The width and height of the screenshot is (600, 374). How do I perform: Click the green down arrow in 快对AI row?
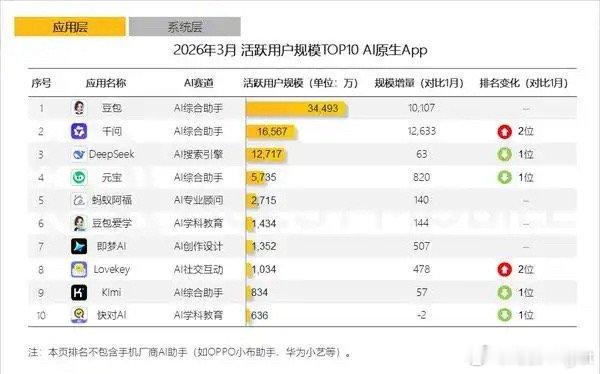point(505,315)
